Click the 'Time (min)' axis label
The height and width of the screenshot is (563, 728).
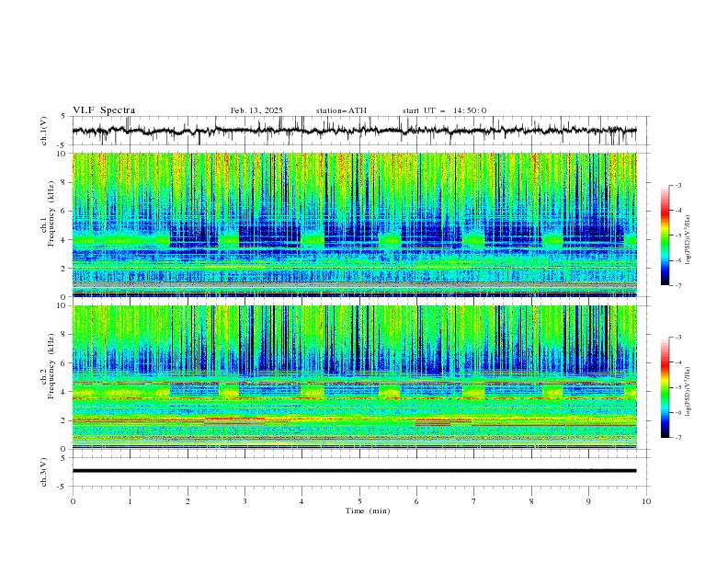click(x=368, y=511)
